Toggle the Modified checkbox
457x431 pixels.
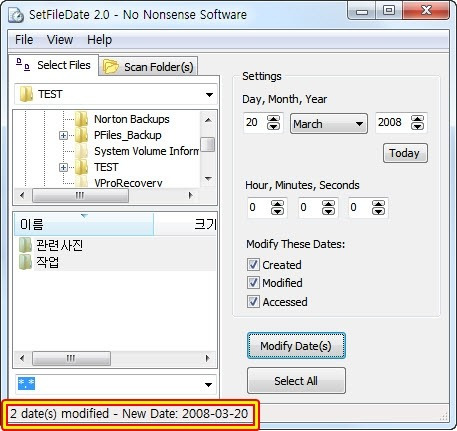point(253,283)
